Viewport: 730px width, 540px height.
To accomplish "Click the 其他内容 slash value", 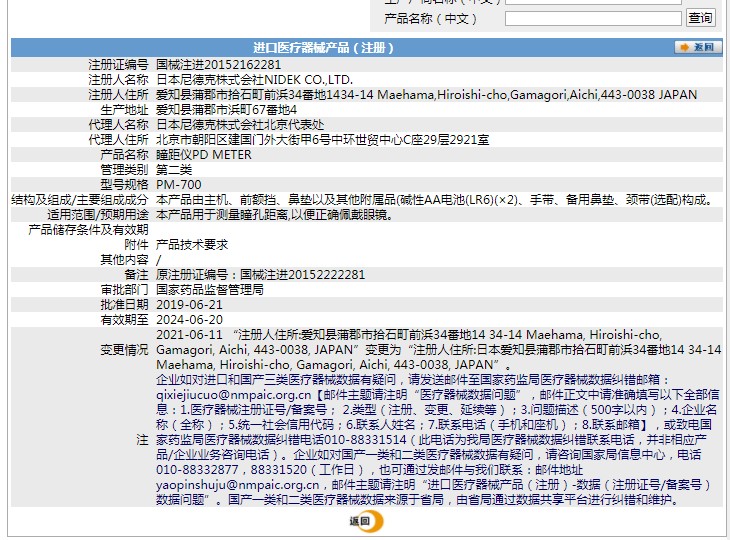I will coord(158,260).
